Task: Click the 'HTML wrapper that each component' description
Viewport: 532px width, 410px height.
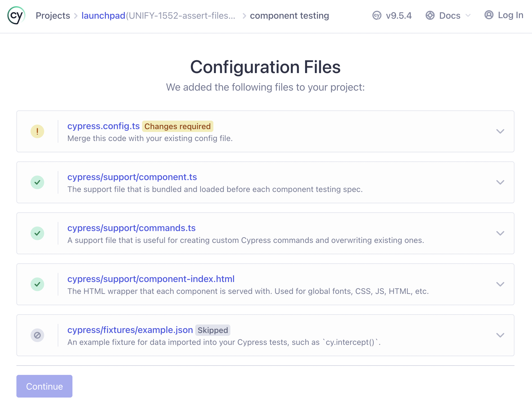Action: pyautogui.click(x=248, y=291)
